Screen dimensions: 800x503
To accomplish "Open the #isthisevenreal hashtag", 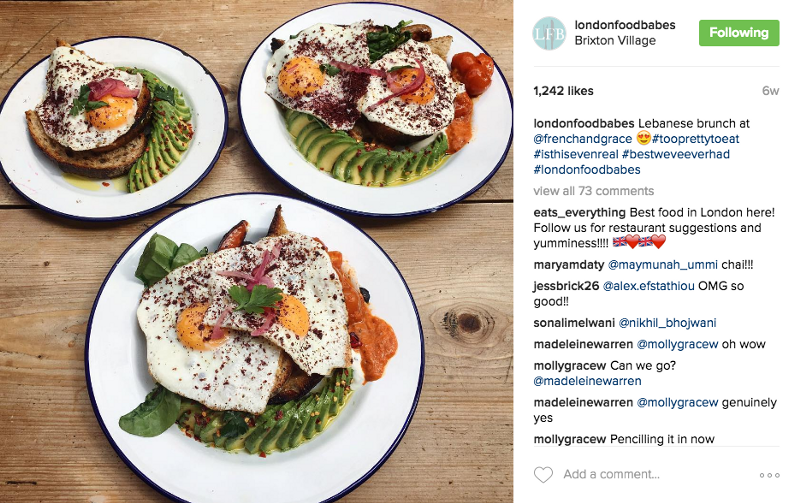I will 576,154.
